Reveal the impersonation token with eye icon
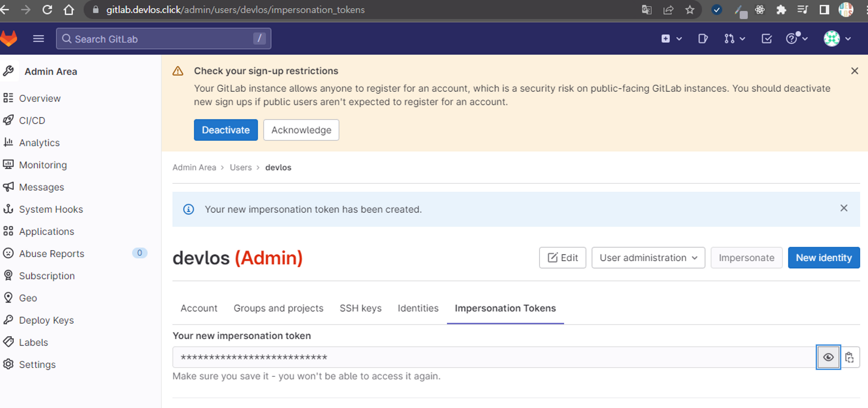Image resolution: width=868 pixels, height=408 pixels. (828, 357)
